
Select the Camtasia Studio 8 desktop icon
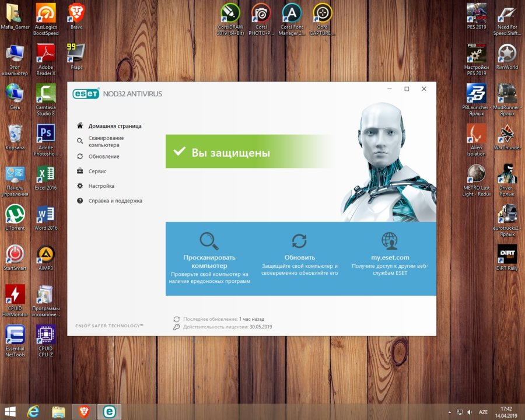pos(46,100)
